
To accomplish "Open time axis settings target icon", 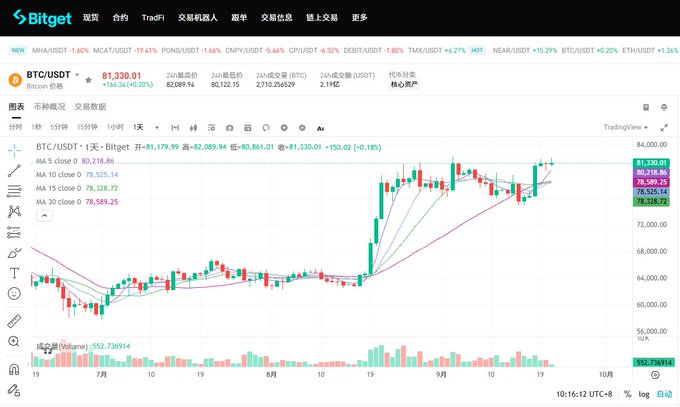I will pyautogui.click(x=655, y=374).
